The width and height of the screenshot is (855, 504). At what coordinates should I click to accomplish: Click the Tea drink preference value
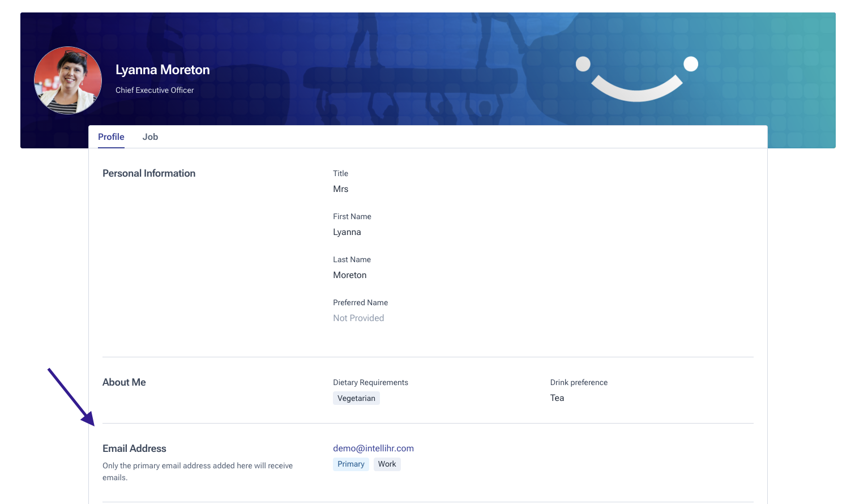point(557,398)
